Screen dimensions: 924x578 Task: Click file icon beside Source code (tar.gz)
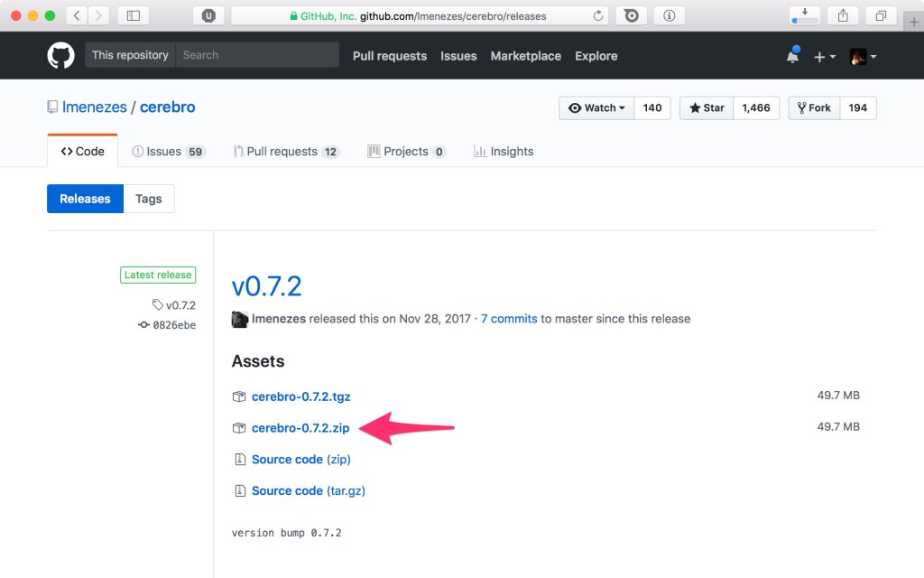tap(240, 490)
